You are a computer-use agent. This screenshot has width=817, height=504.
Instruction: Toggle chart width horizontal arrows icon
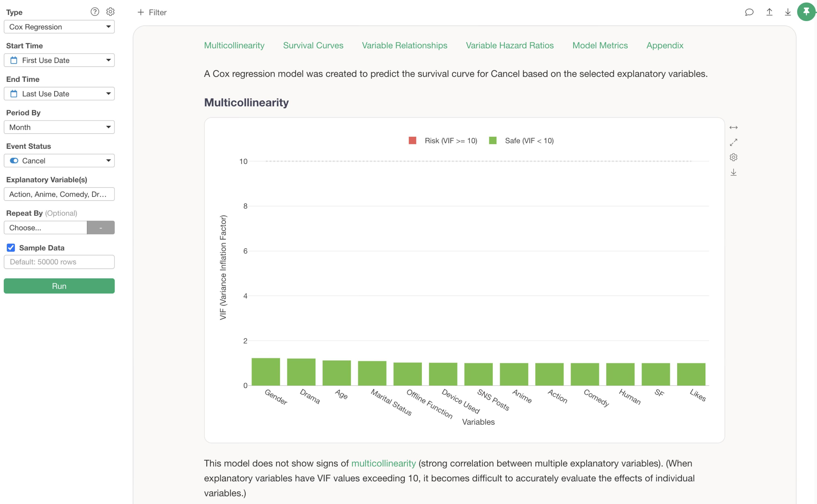tap(733, 128)
